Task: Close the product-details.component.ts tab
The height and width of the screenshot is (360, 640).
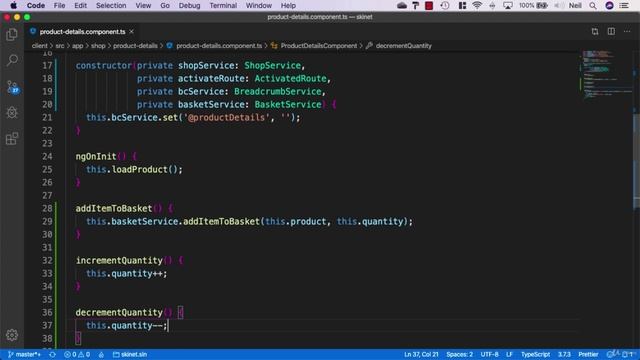Action: (x=131, y=31)
